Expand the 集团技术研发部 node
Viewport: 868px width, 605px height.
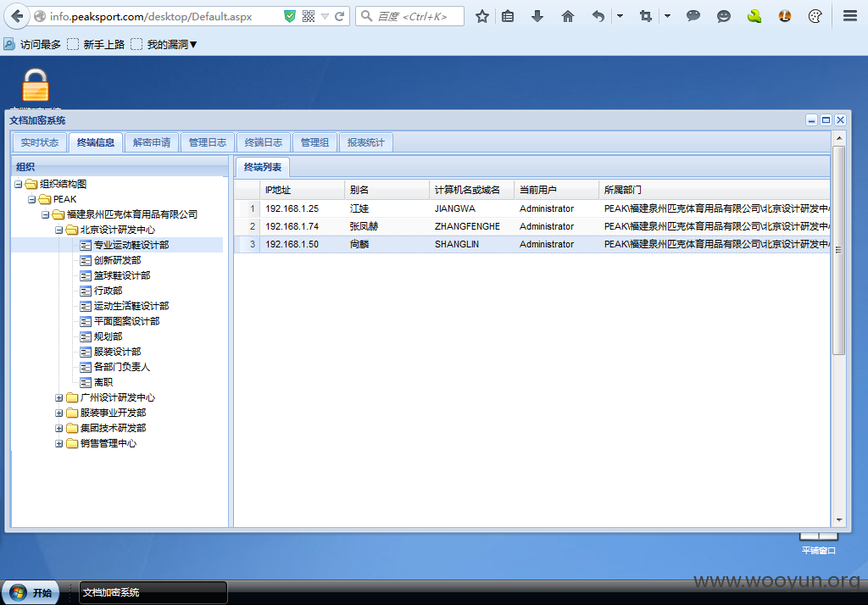tap(58, 429)
